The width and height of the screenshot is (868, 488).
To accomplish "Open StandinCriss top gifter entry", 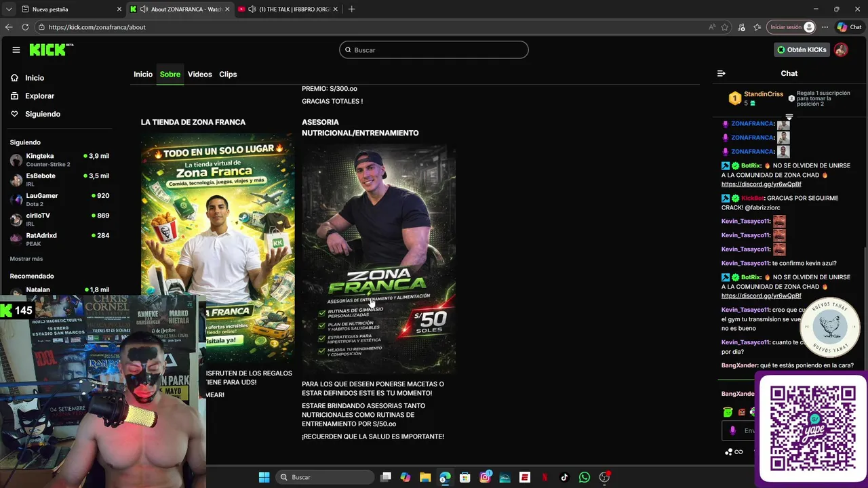I will [x=756, y=98].
